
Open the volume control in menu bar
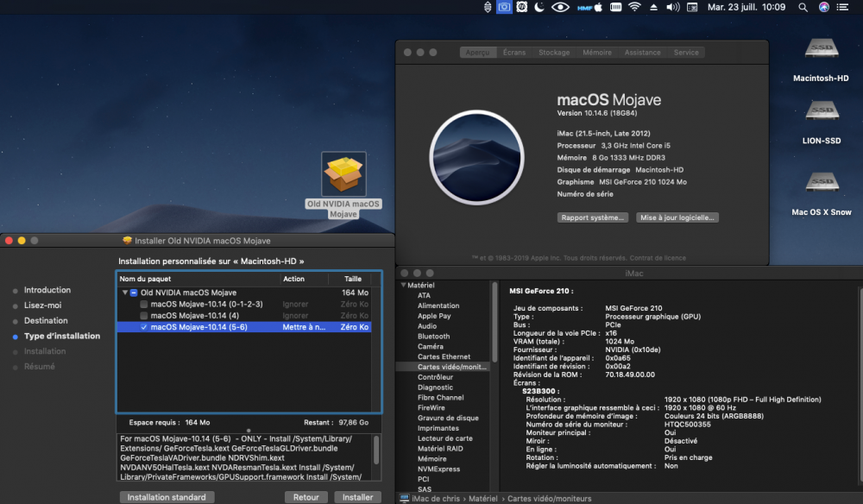[672, 7]
